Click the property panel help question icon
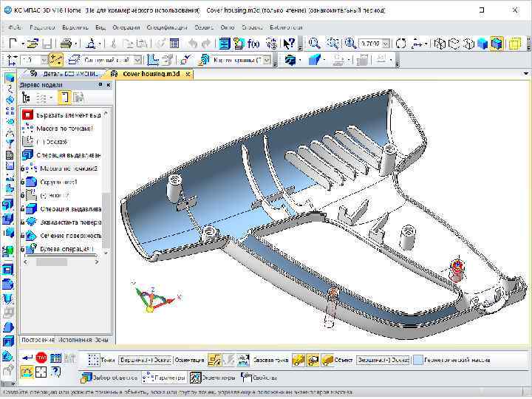The image size is (532, 399). tap(56, 372)
